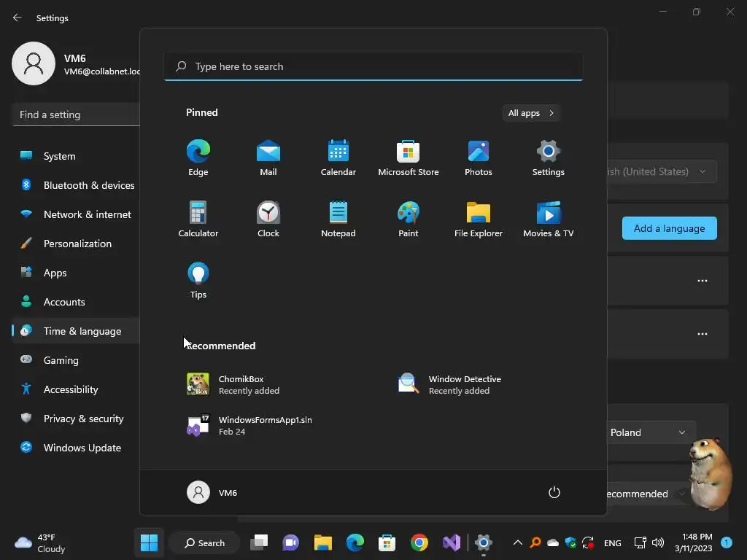Focus the Type here to search box
Screen dimensions: 747x560
[x=373, y=66]
